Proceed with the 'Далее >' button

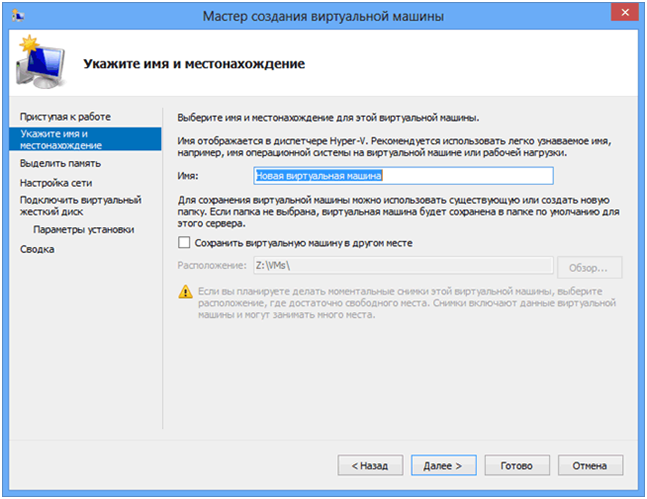[442, 465]
